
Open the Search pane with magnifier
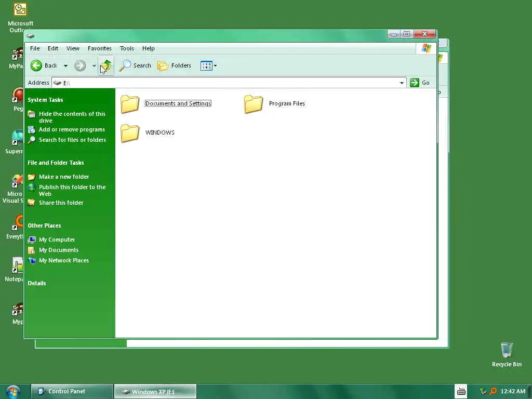point(135,65)
